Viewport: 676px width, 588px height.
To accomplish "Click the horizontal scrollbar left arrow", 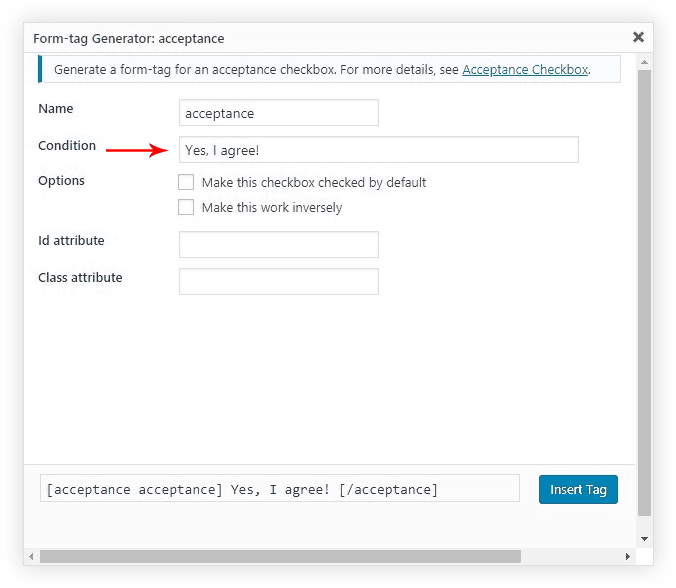I will (x=31, y=556).
